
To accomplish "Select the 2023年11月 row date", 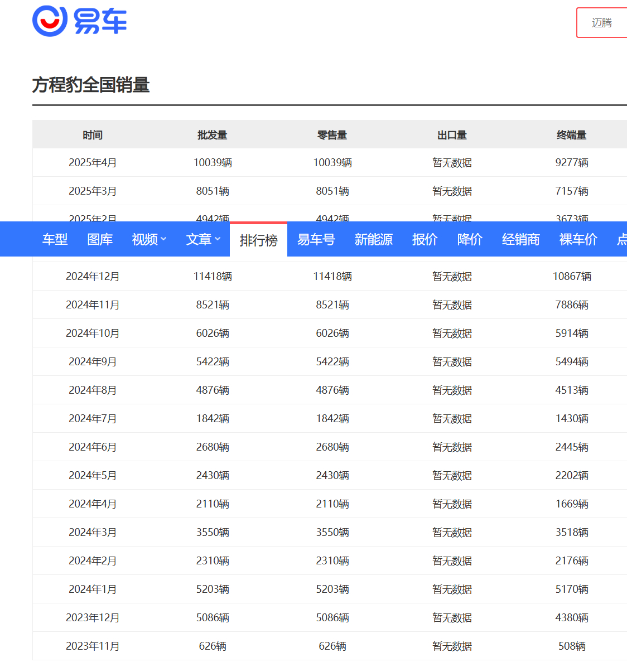I will [93, 646].
